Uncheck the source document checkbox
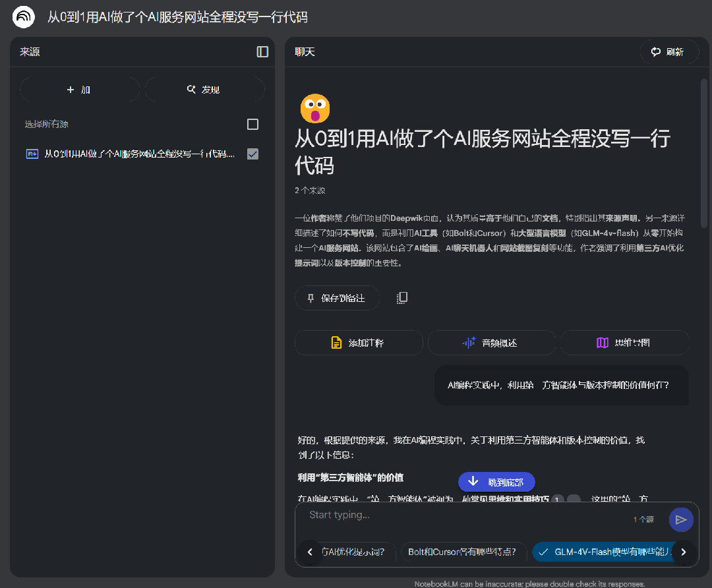This screenshot has width=712, height=588. 253,154
